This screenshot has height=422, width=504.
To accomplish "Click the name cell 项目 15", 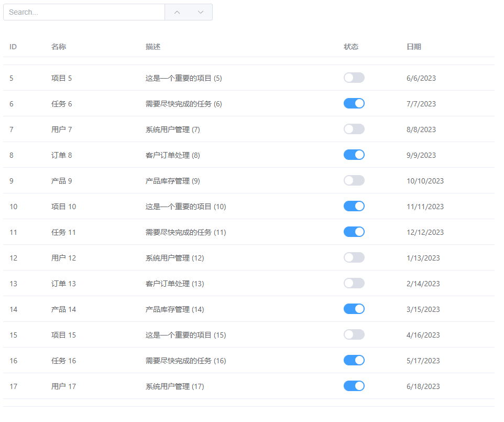I will click(x=63, y=335).
